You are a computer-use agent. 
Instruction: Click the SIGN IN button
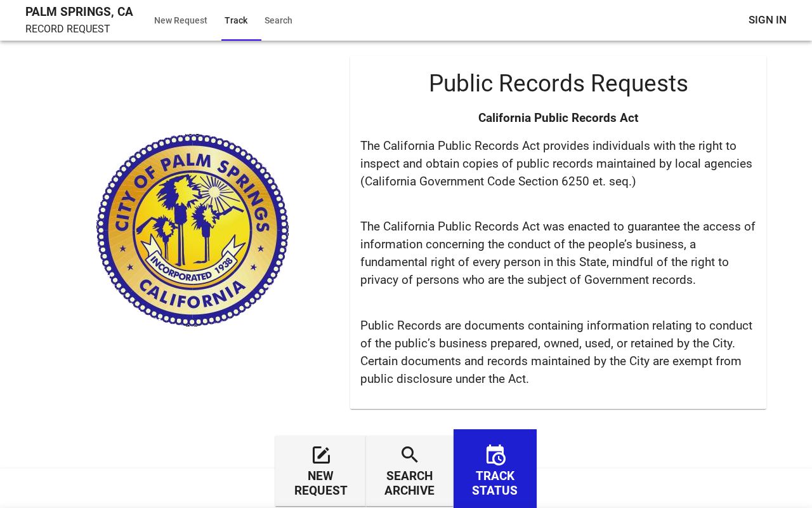pyautogui.click(x=768, y=20)
